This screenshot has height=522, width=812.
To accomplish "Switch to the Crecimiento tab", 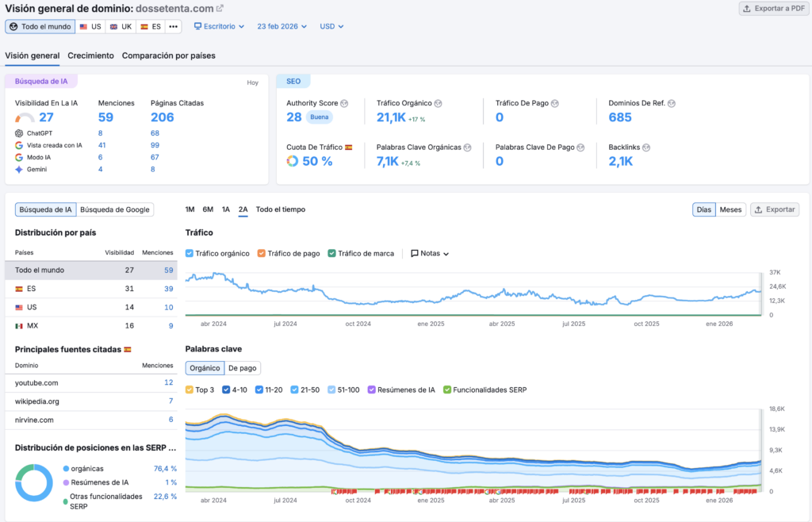I will pyautogui.click(x=90, y=56).
